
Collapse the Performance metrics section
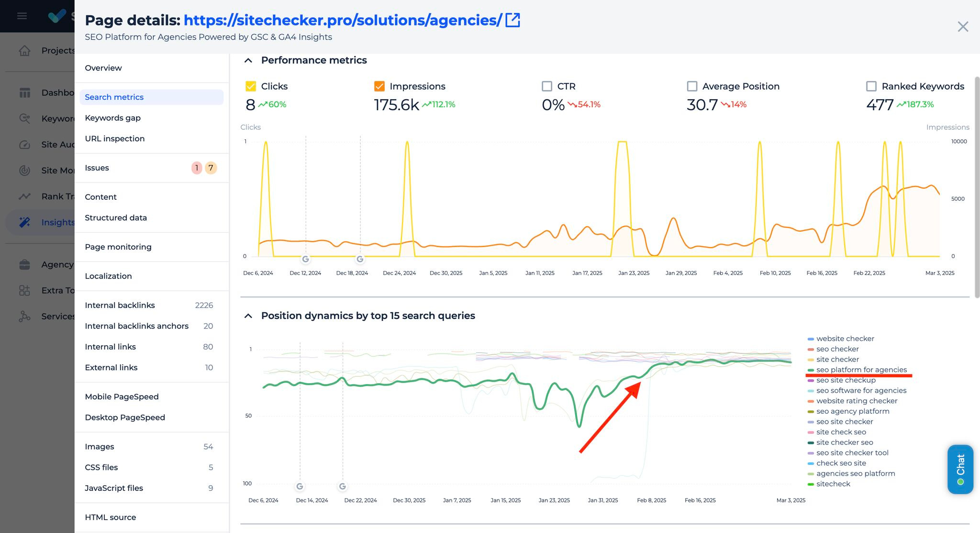[x=248, y=60]
